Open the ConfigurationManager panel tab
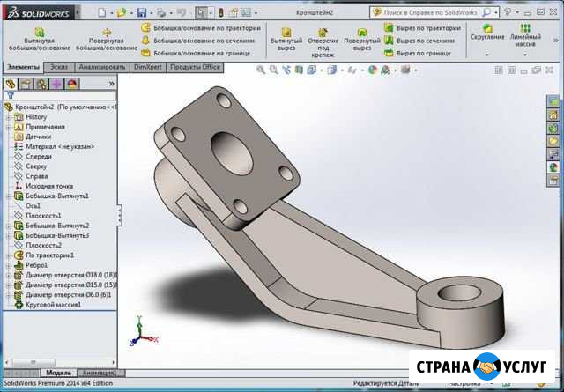This screenshot has height=392, width=564. click(x=41, y=84)
